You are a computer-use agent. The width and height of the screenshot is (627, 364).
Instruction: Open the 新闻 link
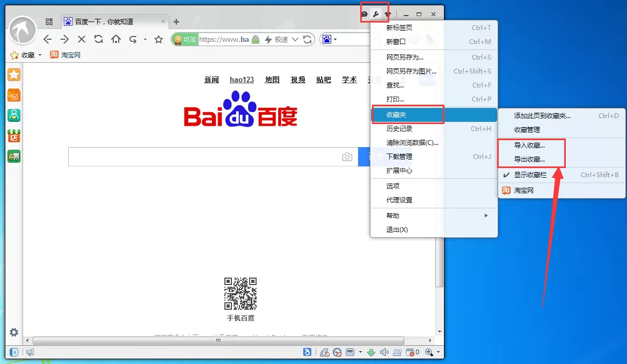pyautogui.click(x=212, y=79)
